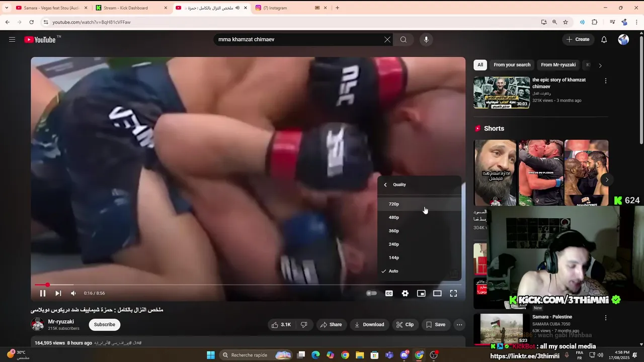Viewport: 644px width, 362px height.
Task: Open options for Samara - Palestine video
Action: coord(606,318)
